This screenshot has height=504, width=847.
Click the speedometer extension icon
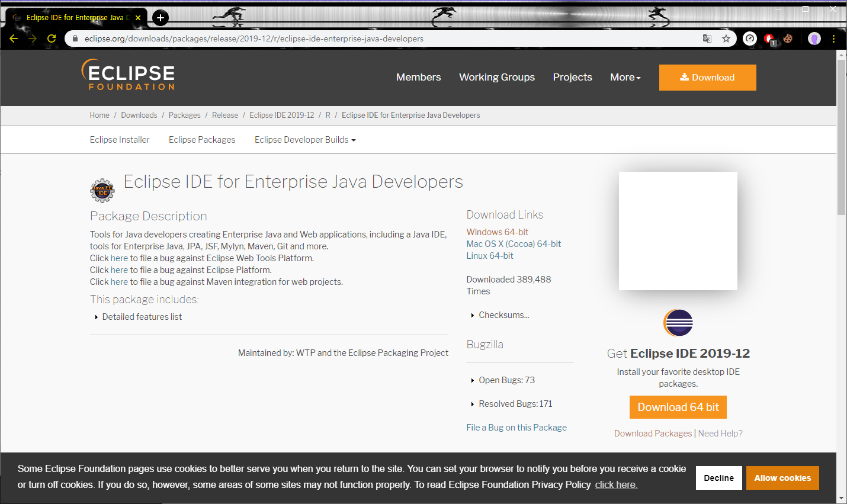click(750, 38)
